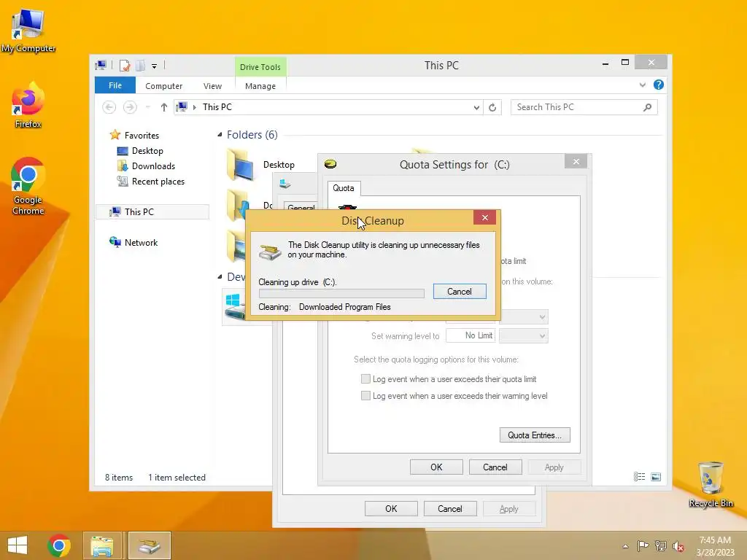Screen dimensions: 747x560
Task: Expand the ribbon with chevron
Action: coord(643,85)
